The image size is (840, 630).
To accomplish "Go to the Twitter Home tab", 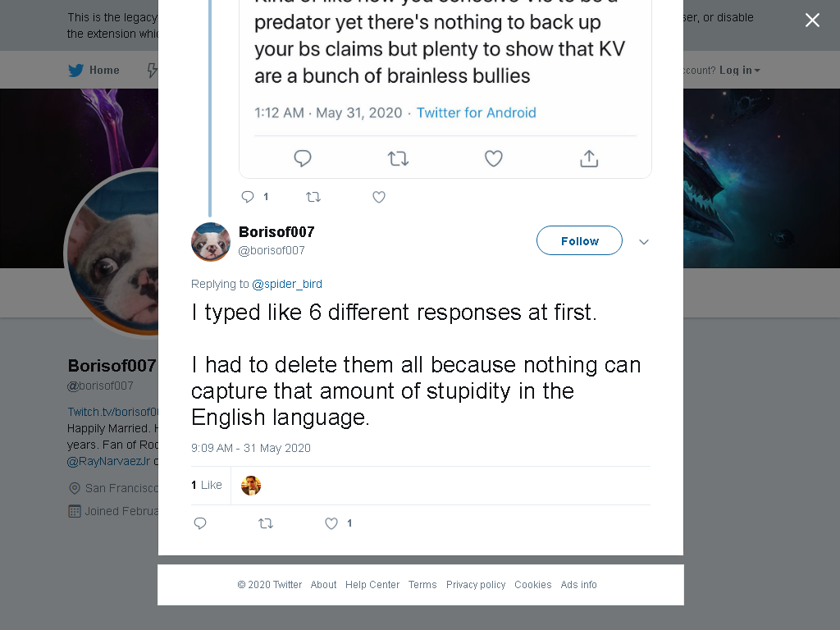I will pos(94,71).
